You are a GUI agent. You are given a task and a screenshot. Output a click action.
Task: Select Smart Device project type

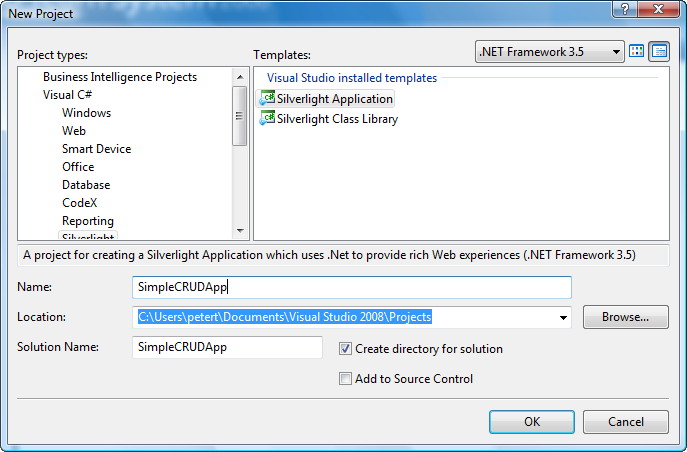click(x=96, y=148)
